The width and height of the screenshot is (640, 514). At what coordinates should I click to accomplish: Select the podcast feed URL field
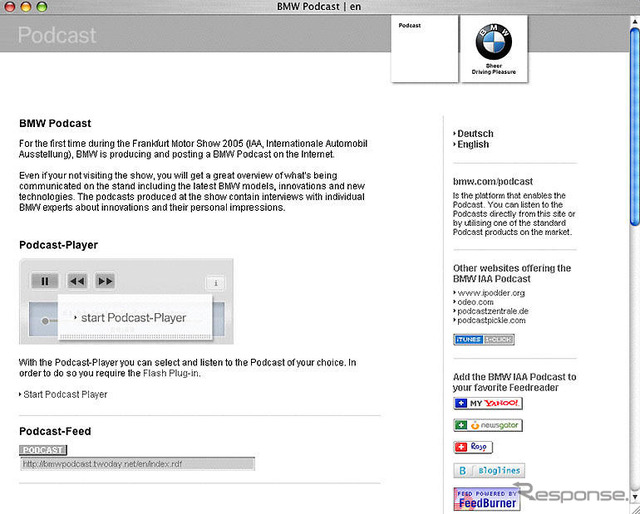point(138,464)
